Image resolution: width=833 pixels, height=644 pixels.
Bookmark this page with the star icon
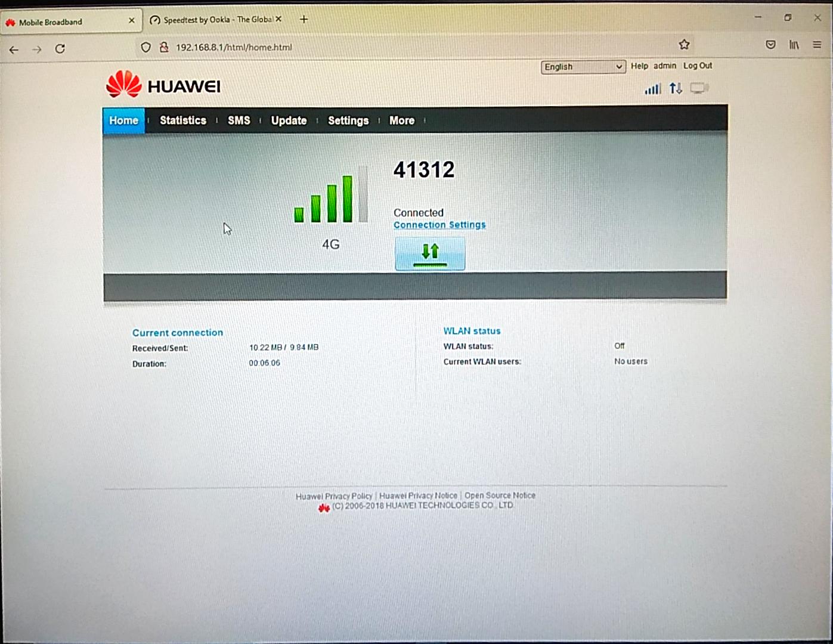coord(684,45)
